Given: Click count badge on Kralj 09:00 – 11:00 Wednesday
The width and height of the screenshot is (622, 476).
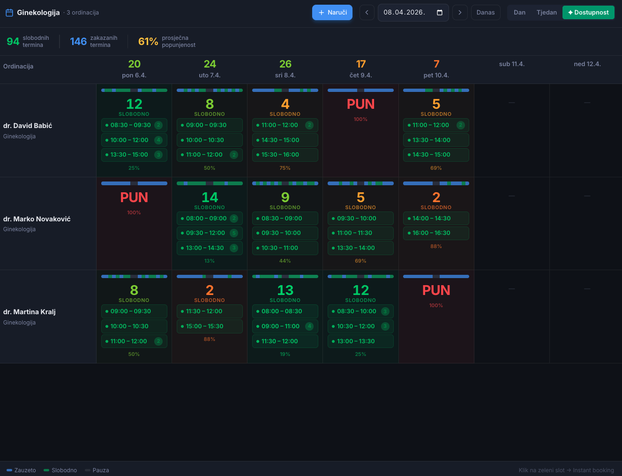Looking at the screenshot, I should click(309, 326).
